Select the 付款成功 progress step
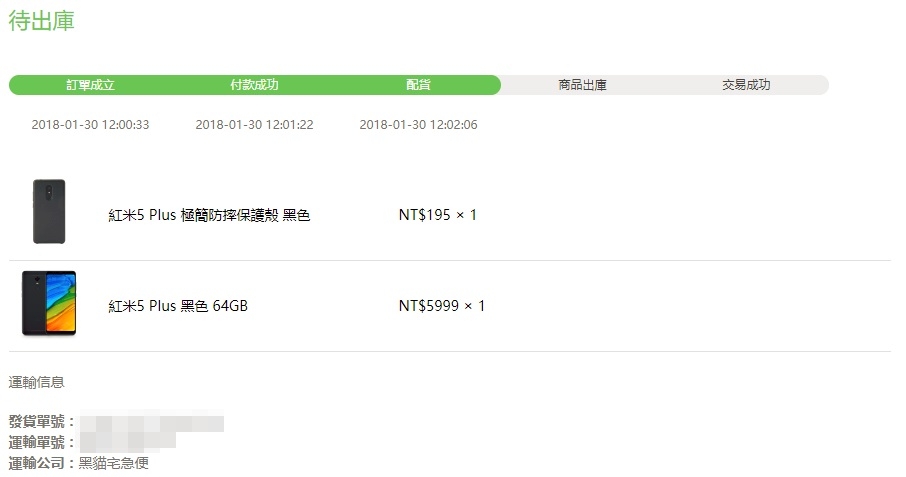The height and width of the screenshot is (477, 906). [254, 85]
